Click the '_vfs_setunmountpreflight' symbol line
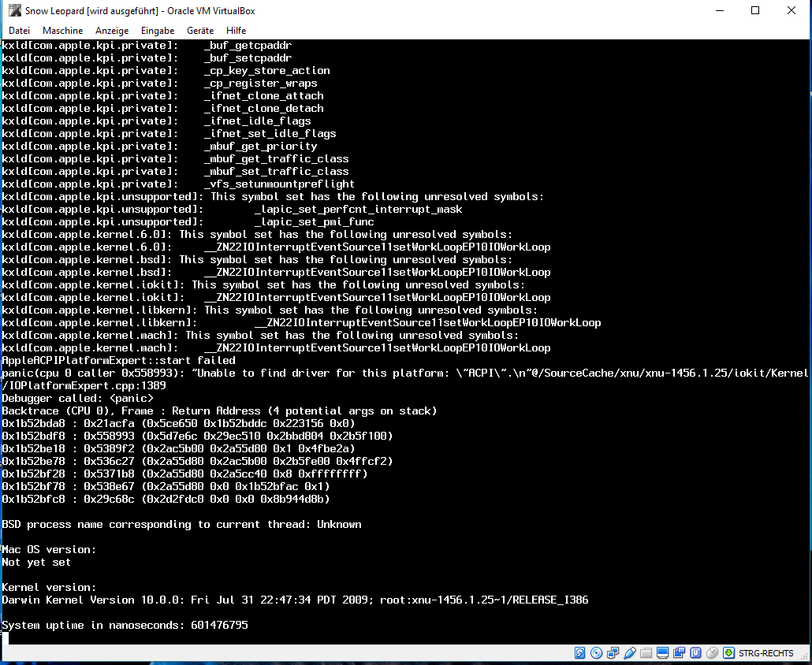812x665 pixels. [178, 184]
